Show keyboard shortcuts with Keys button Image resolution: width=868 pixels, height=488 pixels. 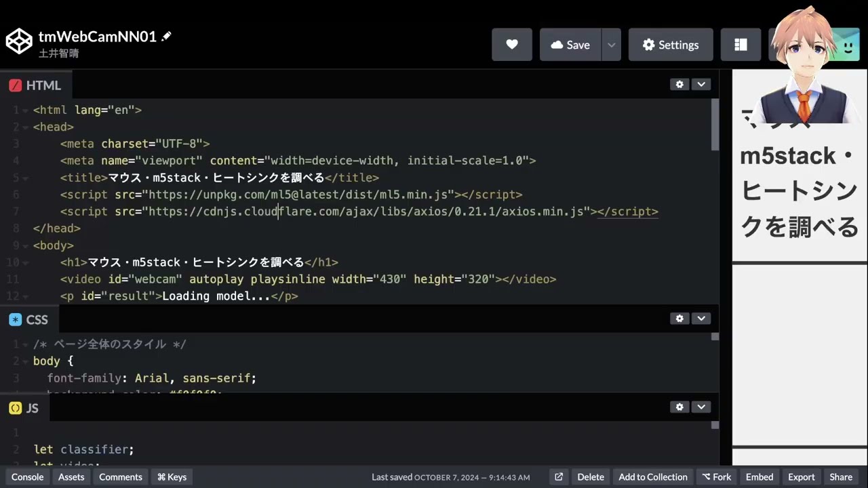[x=172, y=477]
